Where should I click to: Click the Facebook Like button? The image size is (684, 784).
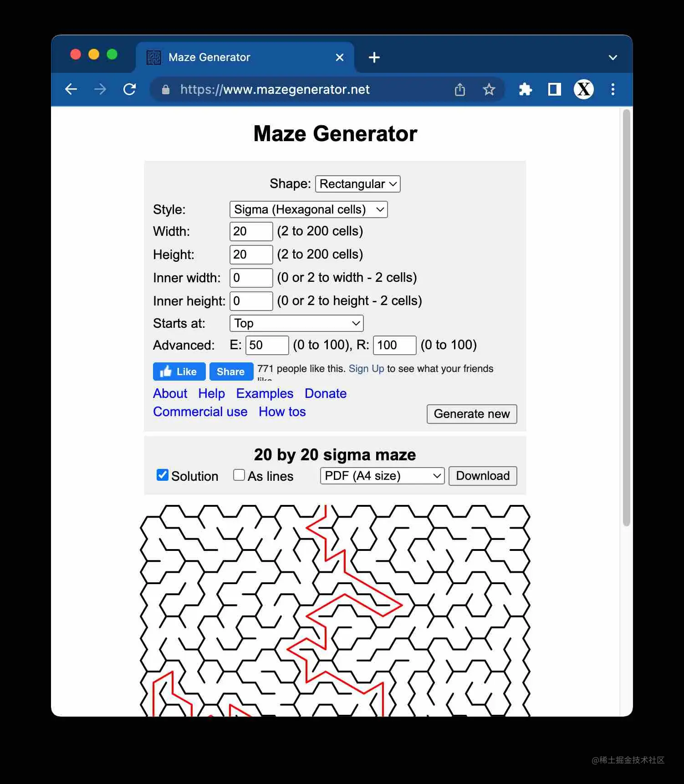pyautogui.click(x=179, y=372)
